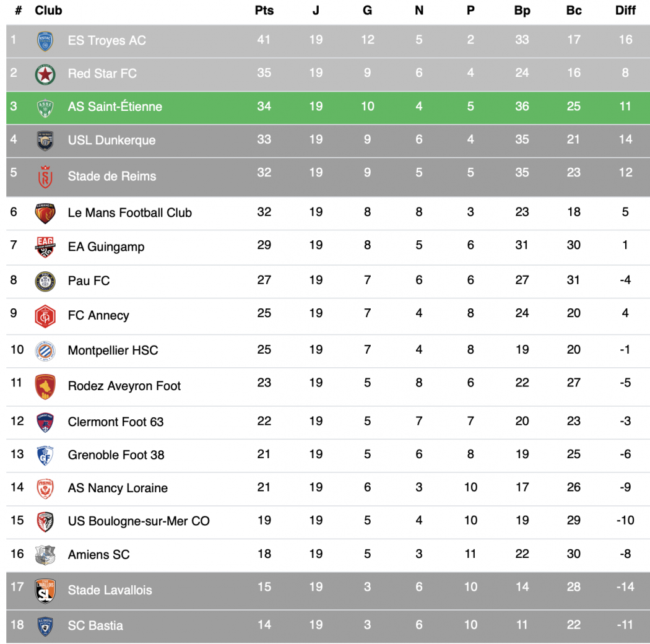Click the AS Saint-Étienne green crest
The image size is (650, 644).
45,107
